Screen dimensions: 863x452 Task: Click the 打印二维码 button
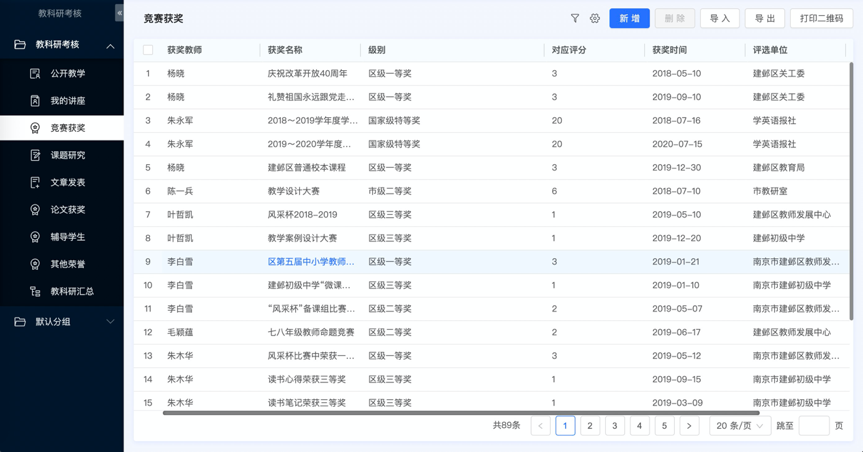pyautogui.click(x=821, y=18)
